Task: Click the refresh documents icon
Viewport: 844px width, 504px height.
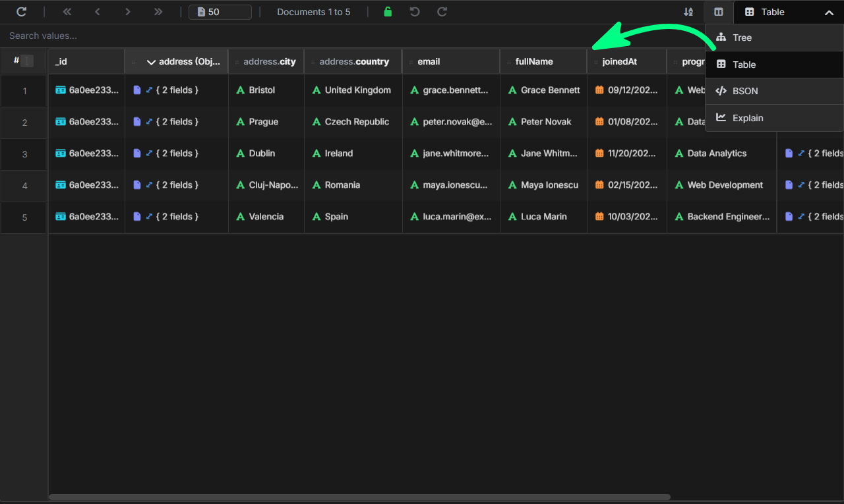Action: [x=22, y=12]
